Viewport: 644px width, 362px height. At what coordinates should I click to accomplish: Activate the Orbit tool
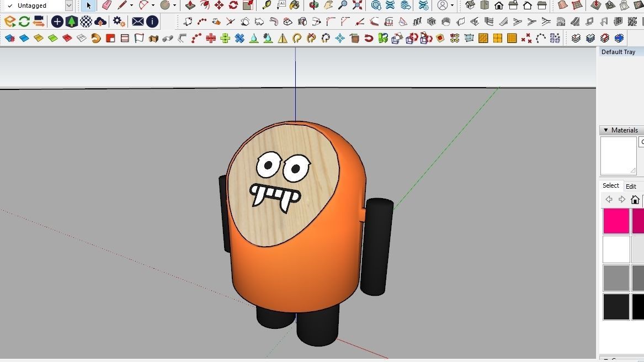click(314, 6)
